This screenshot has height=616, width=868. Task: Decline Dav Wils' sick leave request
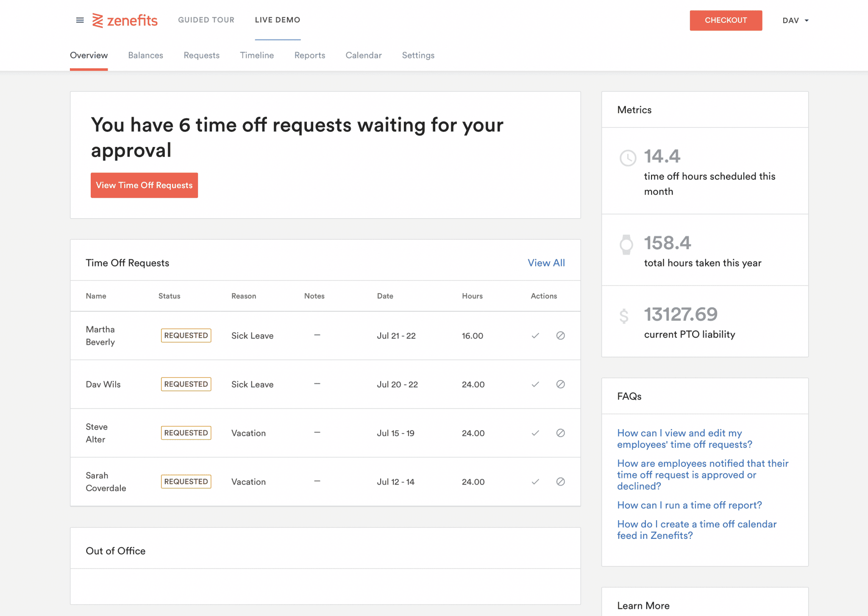(x=560, y=384)
